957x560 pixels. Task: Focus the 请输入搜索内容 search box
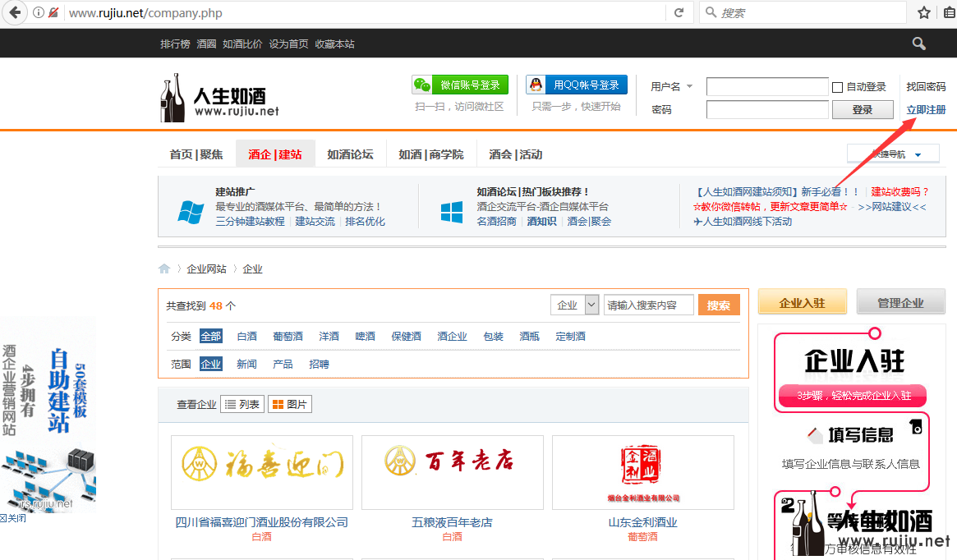coord(649,305)
